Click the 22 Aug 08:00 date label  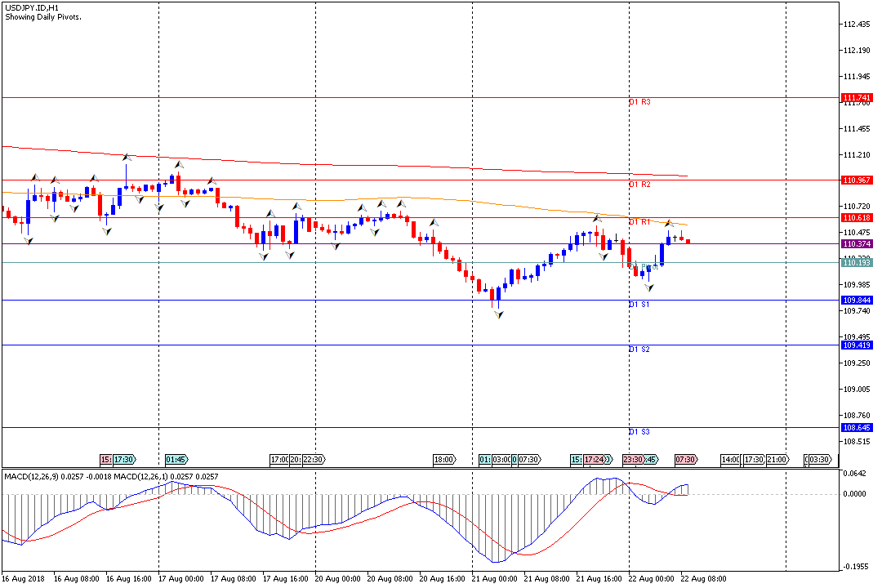click(704, 579)
